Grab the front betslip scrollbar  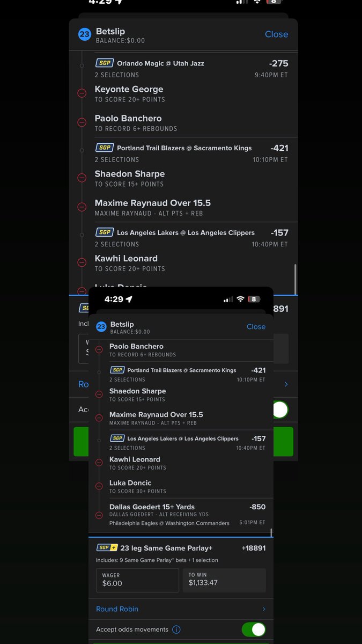[x=272, y=532]
